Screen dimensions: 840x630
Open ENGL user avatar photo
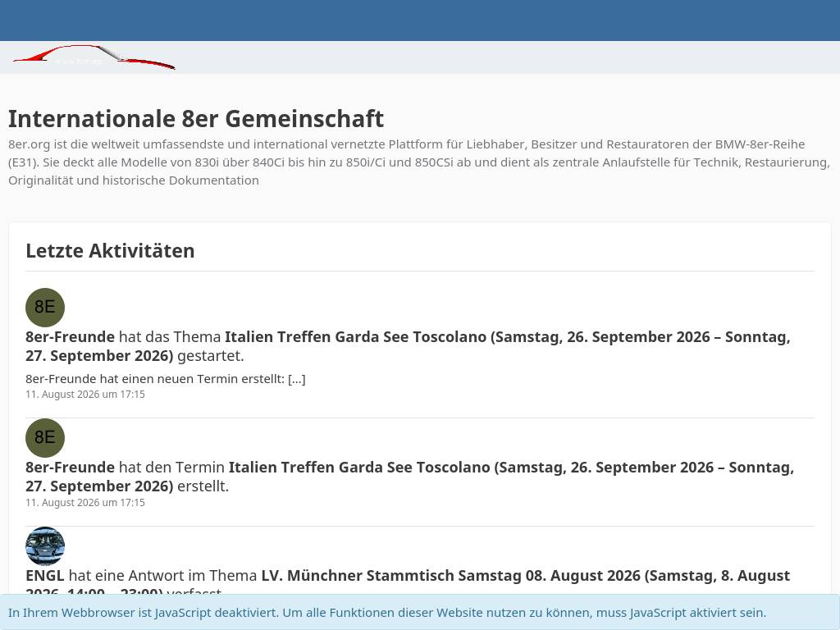point(45,546)
